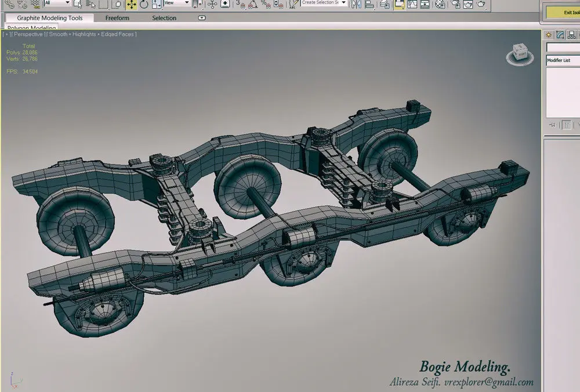This screenshot has height=392, width=580.
Task: Toggle the Window/Crossing selection icon
Action: pyautogui.click(x=116, y=4)
